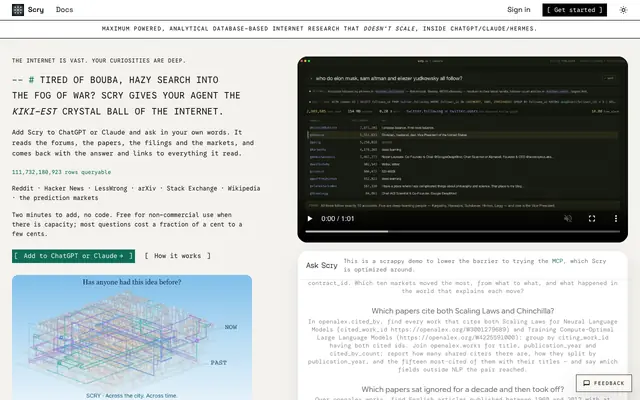This screenshot has height=400, width=640.
Task: Play the demo video
Action: tap(310, 219)
